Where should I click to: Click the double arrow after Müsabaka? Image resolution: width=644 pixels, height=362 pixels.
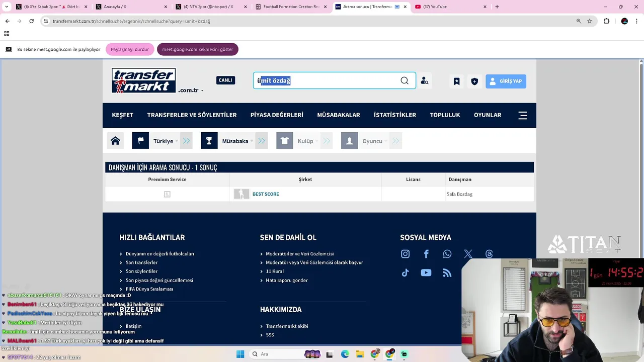coord(262,141)
